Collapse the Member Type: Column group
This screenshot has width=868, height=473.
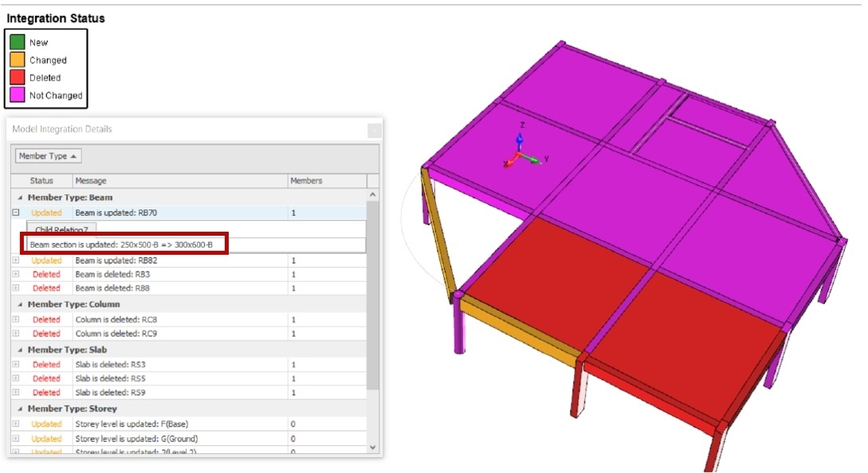tap(20, 304)
